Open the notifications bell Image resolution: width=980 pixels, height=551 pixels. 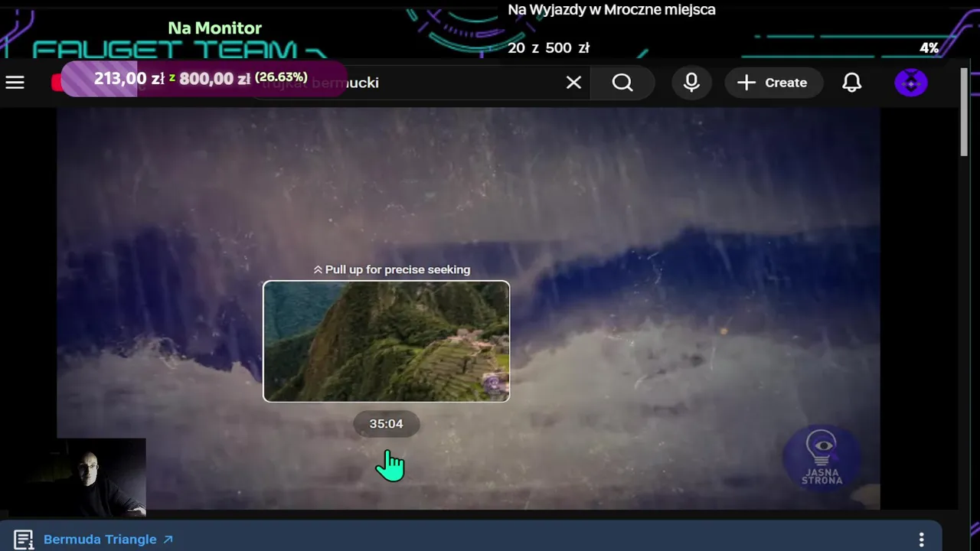click(x=851, y=83)
